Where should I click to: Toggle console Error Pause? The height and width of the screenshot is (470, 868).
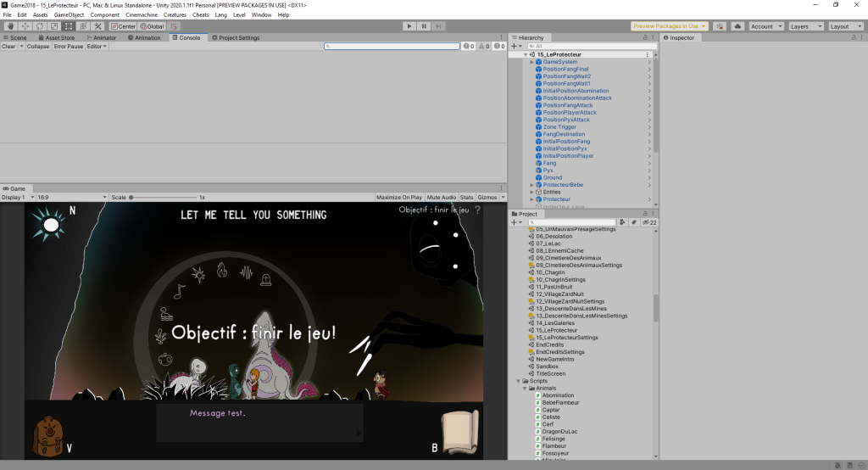pyautogui.click(x=68, y=47)
